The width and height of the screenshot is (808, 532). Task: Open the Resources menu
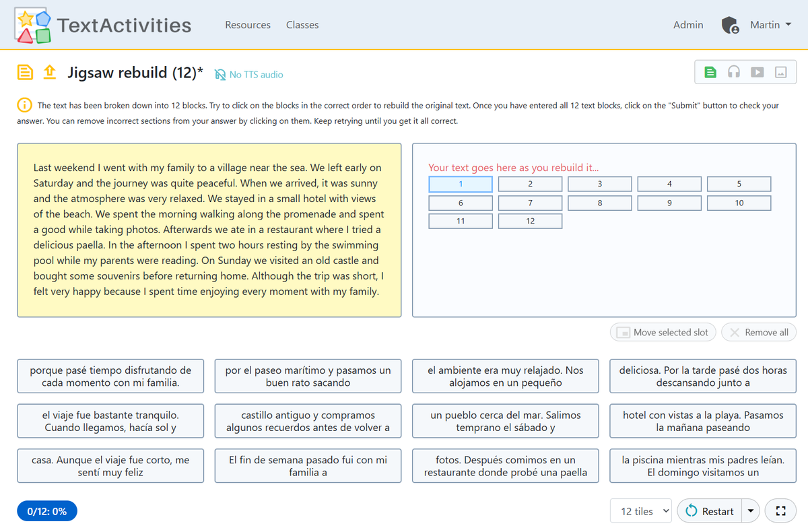click(248, 25)
